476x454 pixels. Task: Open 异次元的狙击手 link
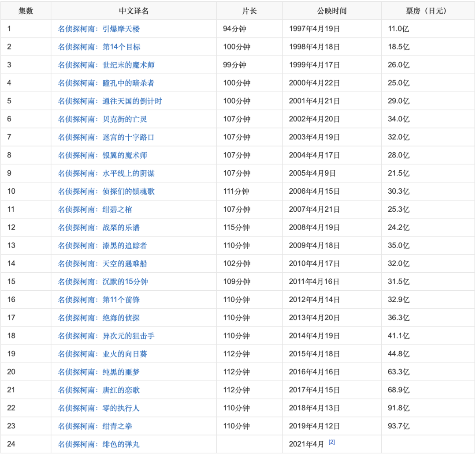click(x=106, y=337)
